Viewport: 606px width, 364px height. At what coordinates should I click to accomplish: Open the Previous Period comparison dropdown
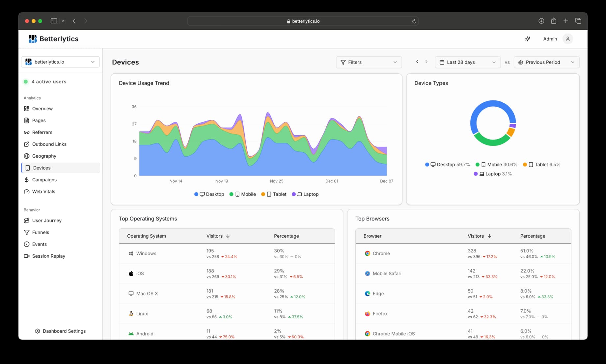tap(546, 62)
